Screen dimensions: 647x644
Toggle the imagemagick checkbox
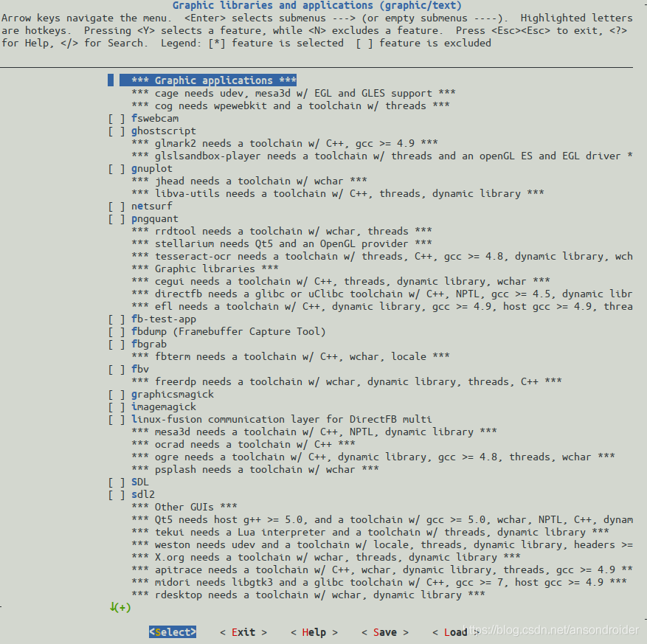pyautogui.click(x=117, y=407)
